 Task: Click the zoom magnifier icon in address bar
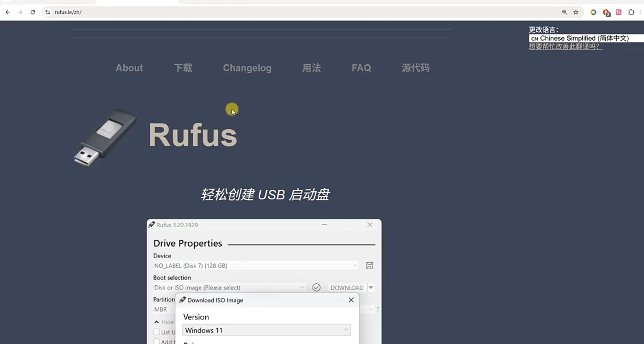pos(564,12)
